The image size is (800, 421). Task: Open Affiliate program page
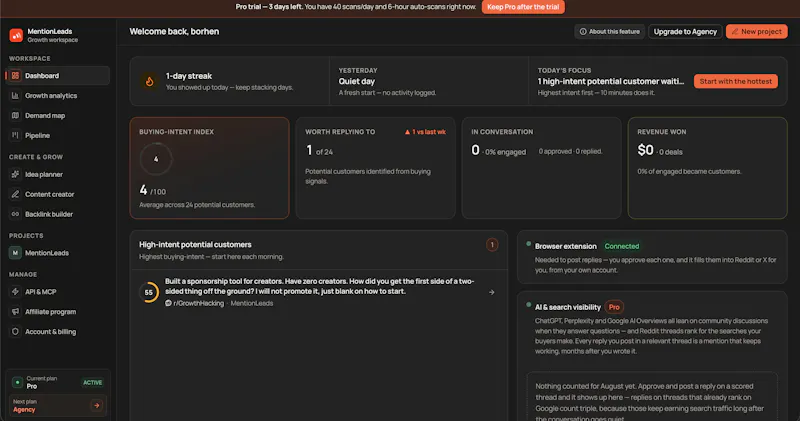tap(58, 311)
